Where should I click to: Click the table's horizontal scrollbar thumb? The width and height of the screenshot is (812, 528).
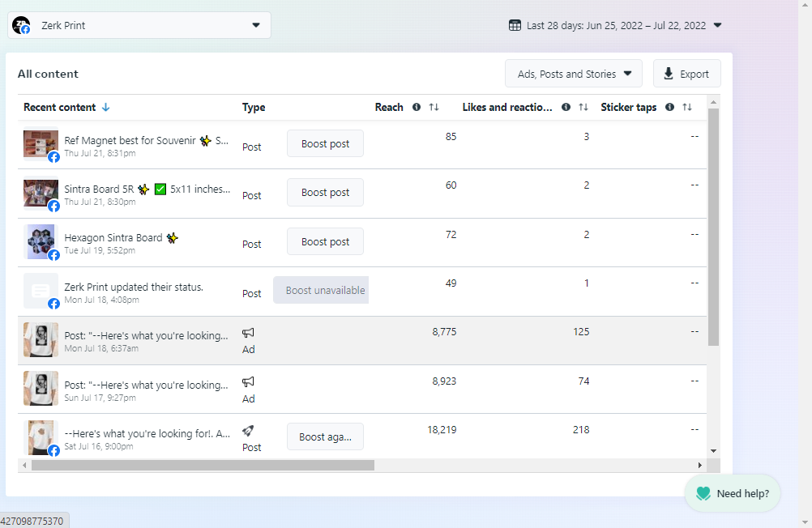(x=203, y=466)
